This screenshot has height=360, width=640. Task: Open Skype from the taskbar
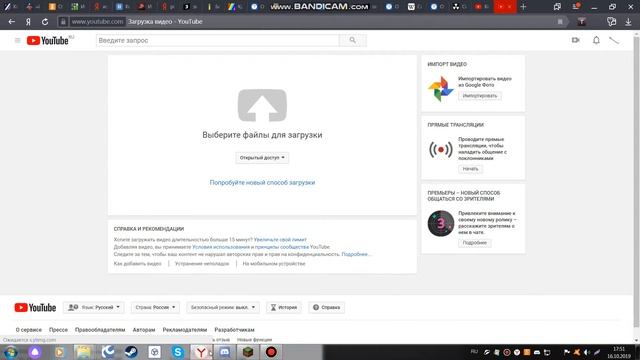coord(178,352)
